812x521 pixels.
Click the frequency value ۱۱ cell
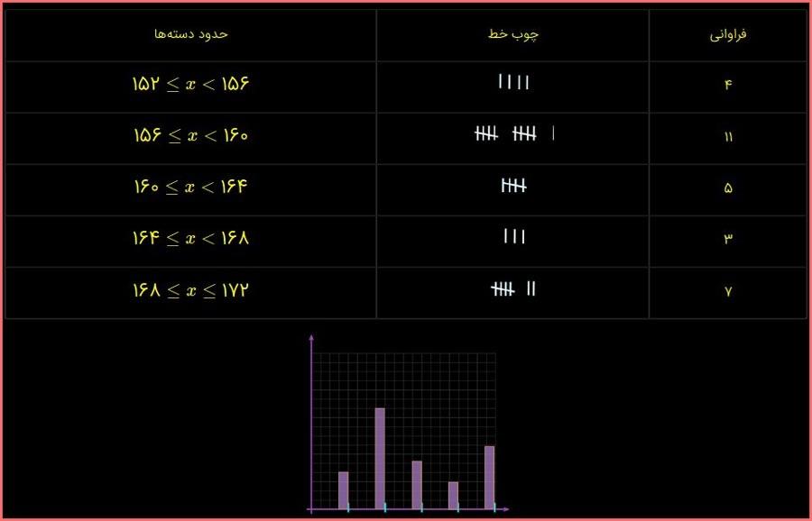(x=728, y=136)
